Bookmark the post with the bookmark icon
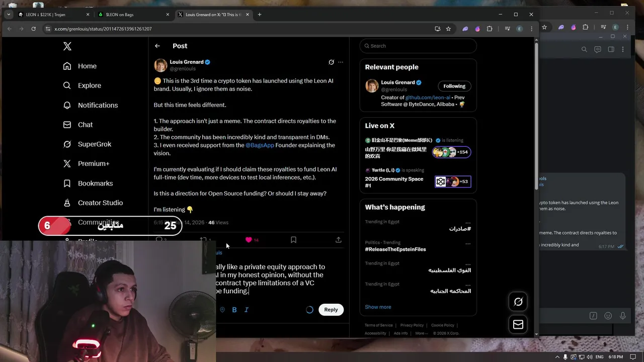The width and height of the screenshot is (644, 362). tap(293, 240)
